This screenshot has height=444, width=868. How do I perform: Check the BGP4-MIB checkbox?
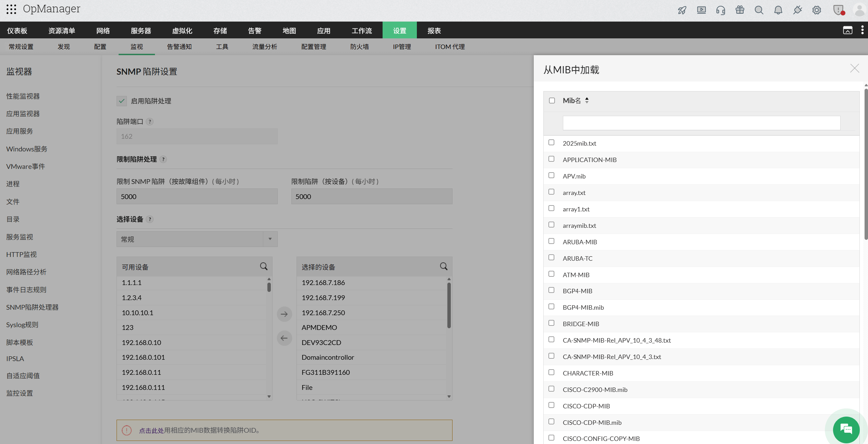pos(551,290)
